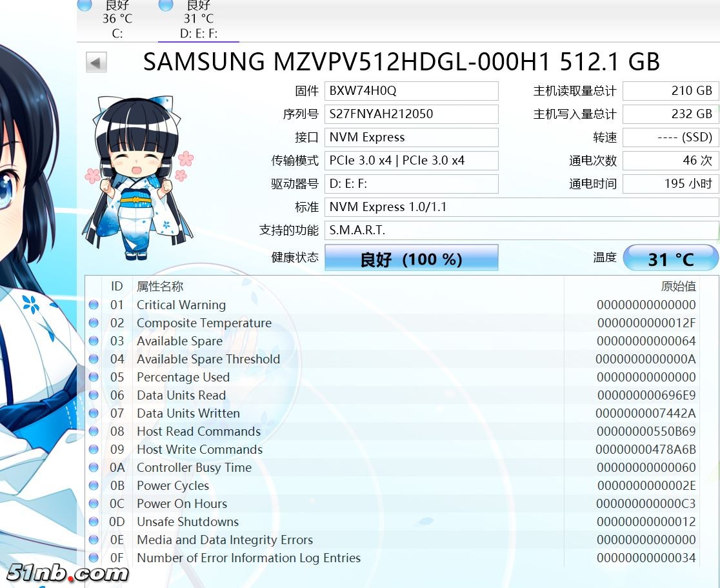Select the C: drive status tab
The height and width of the screenshot is (588, 720).
click(x=117, y=19)
